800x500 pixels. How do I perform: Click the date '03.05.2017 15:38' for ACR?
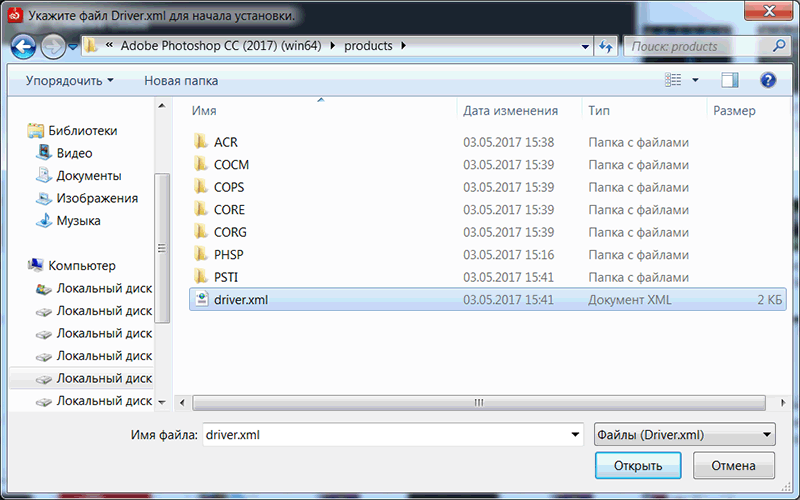tap(508, 142)
